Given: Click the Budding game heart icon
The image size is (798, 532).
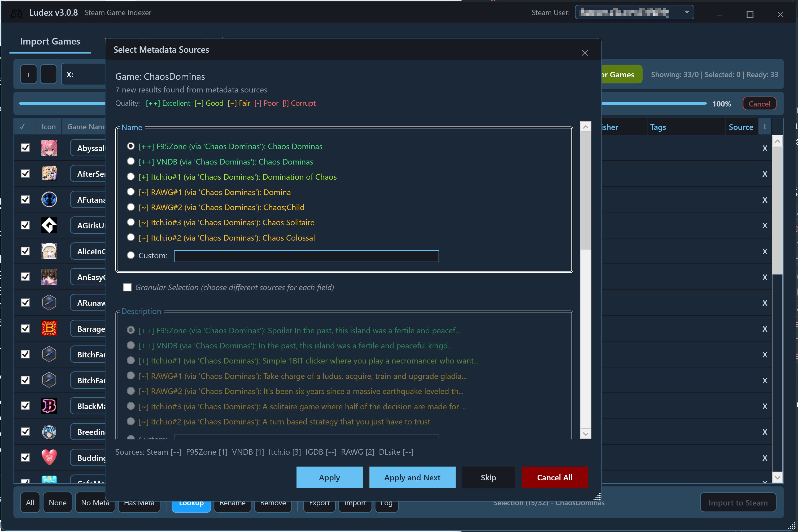Looking at the screenshot, I should coord(49,457).
